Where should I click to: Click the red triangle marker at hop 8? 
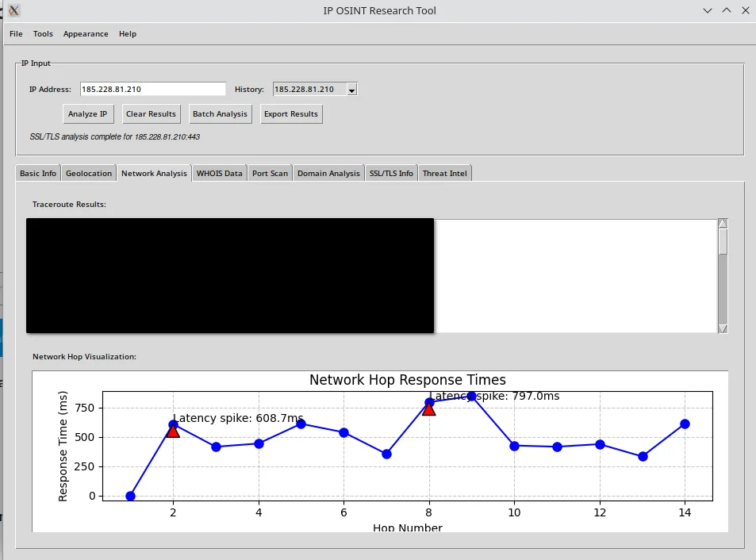pyautogui.click(x=428, y=409)
